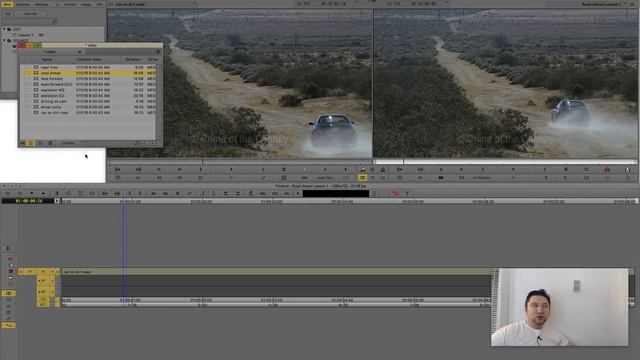Click the New Bin button
Image resolution: width=640 pixels, height=360 pixels.
tap(31, 13)
